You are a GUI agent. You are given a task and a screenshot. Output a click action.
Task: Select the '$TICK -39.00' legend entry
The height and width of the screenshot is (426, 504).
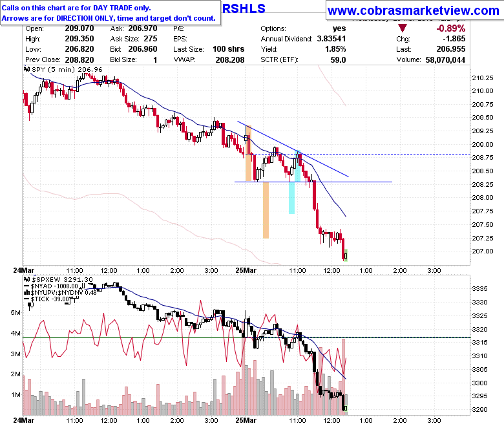point(50,299)
